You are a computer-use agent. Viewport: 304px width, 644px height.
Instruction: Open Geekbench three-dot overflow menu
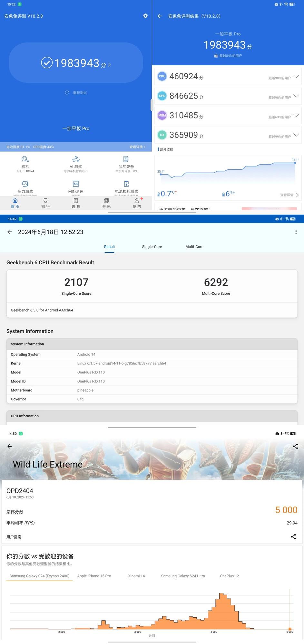[296, 232]
